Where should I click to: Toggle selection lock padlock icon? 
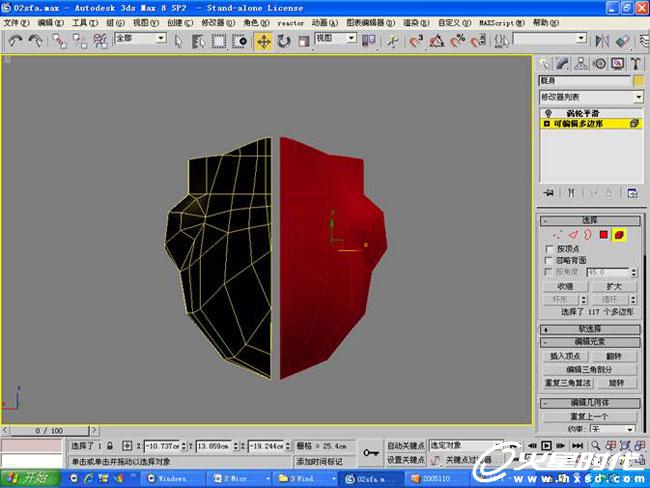tap(109, 446)
